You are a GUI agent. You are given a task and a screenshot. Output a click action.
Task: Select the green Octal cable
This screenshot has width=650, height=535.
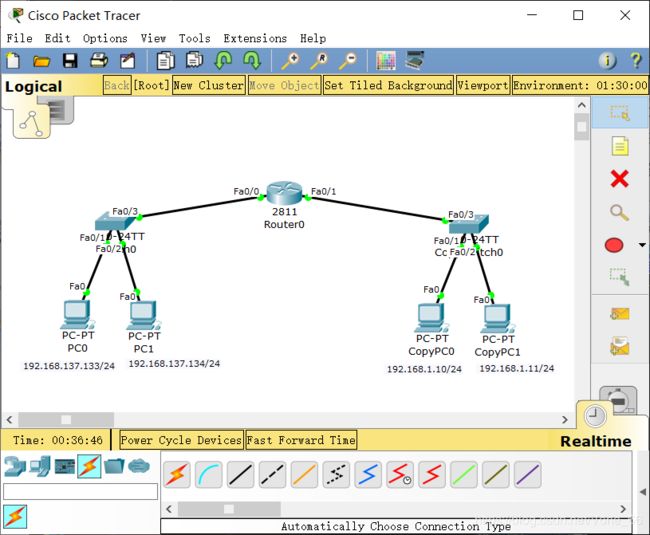(464, 474)
